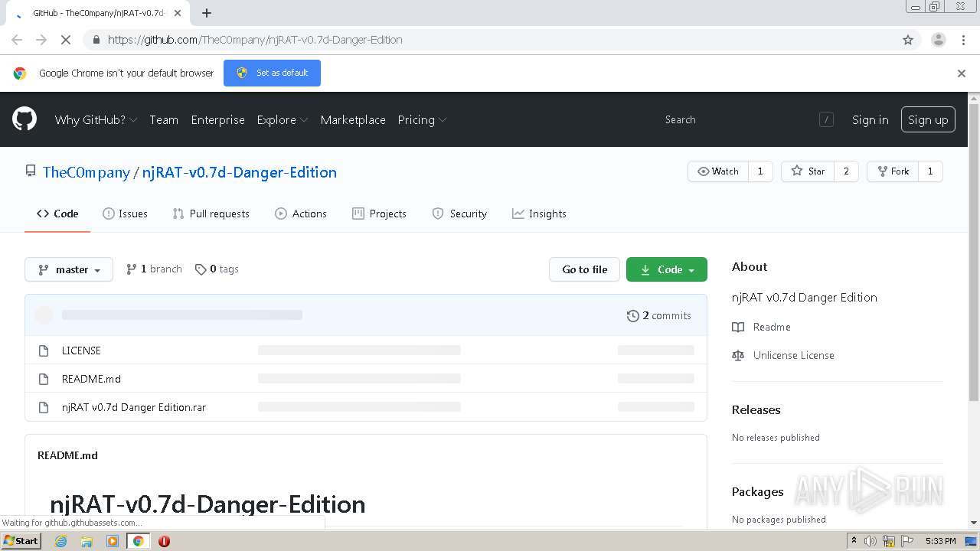The width and height of the screenshot is (980, 551).
Task: Dismiss the default browser notification bar
Action: pos(962,73)
